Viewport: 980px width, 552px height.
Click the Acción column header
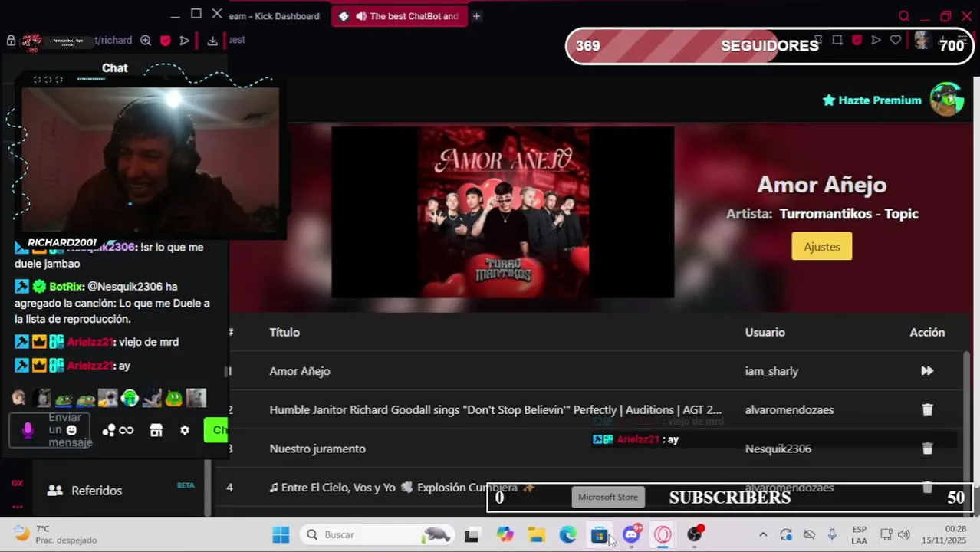click(927, 332)
